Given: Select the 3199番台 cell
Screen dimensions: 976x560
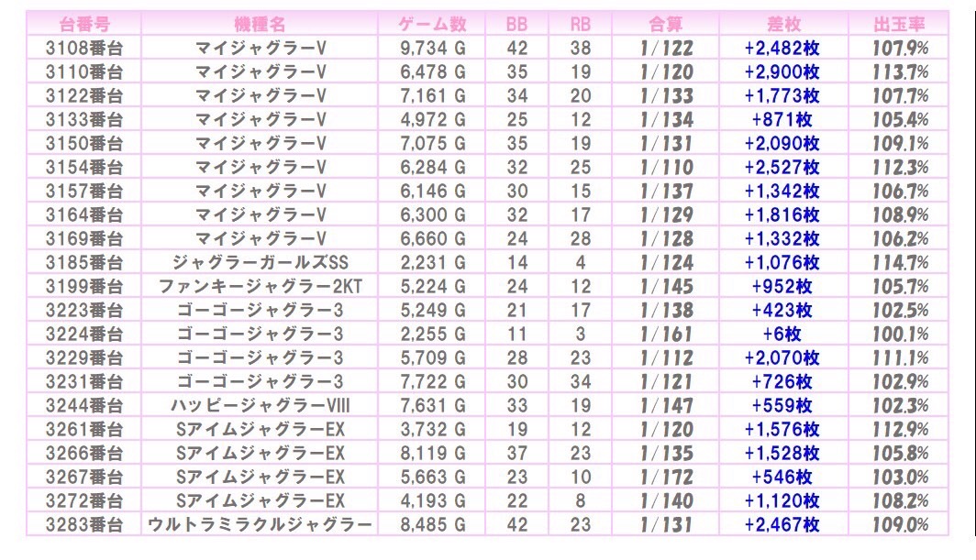Looking at the screenshot, I should click(x=84, y=286).
